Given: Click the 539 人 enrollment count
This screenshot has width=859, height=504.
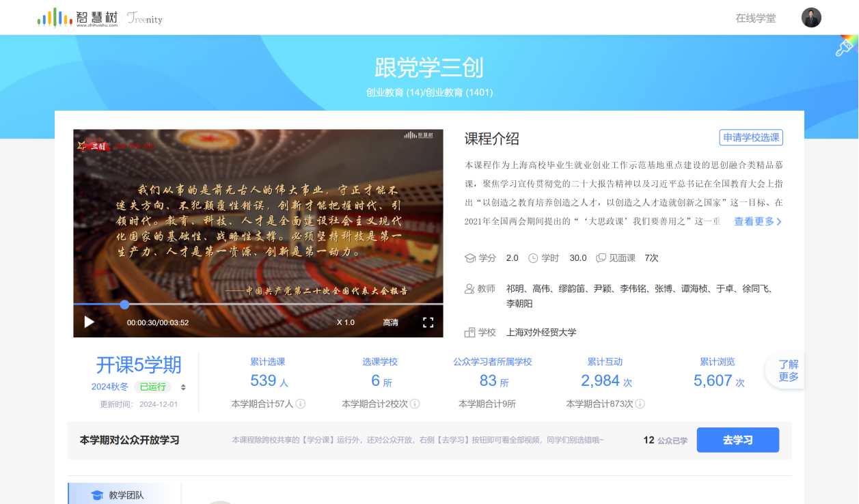Looking at the screenshot, I should (269, 381).
